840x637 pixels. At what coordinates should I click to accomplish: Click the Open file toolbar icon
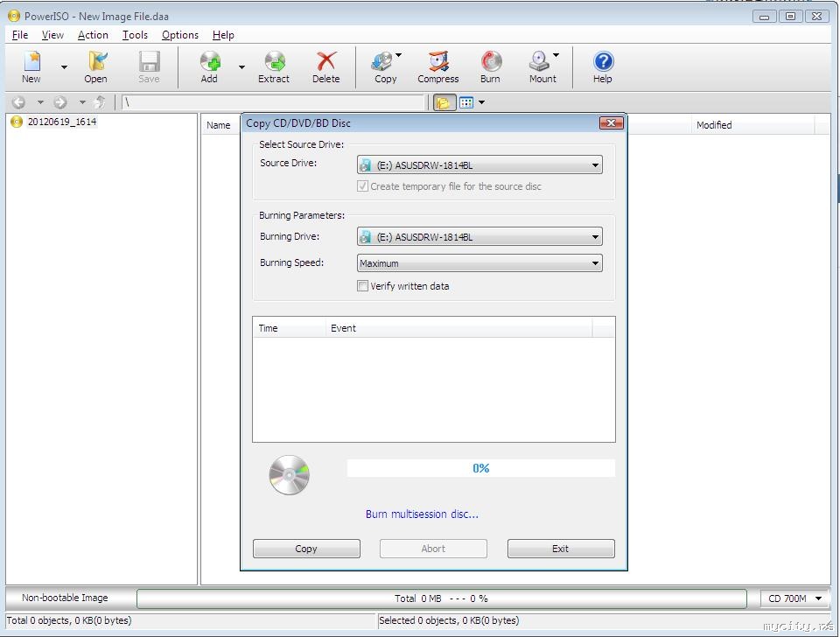[96, 67]
